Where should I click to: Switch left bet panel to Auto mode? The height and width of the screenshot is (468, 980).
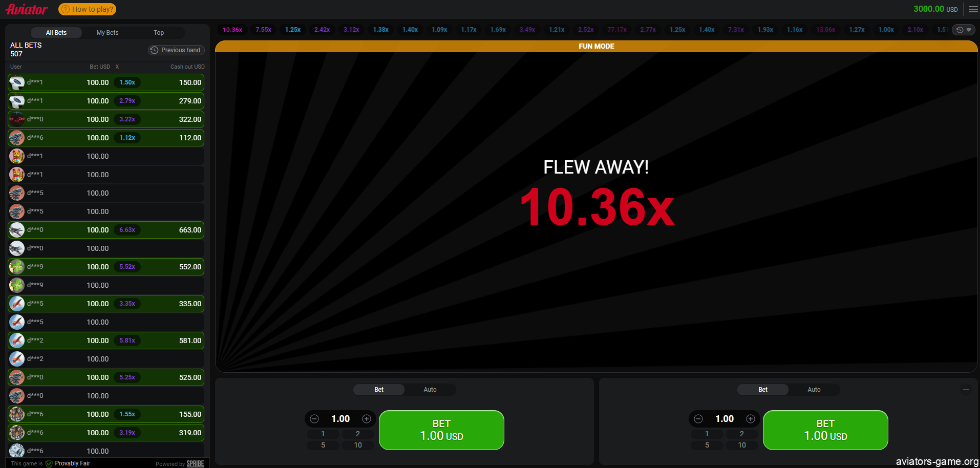[x=430, y=390]
